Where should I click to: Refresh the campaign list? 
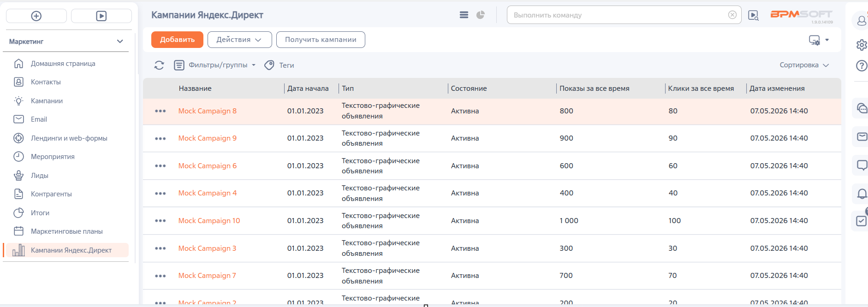[x=159, y=65]
